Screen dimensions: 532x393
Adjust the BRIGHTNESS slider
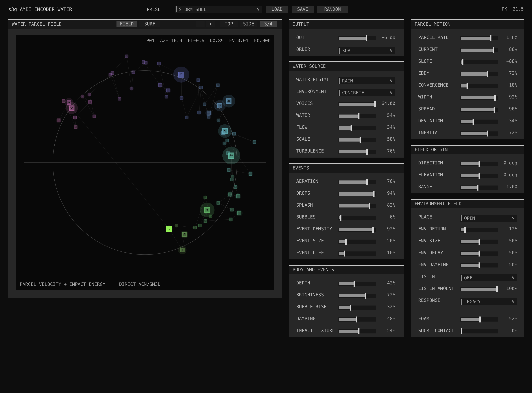click(357, 295)
